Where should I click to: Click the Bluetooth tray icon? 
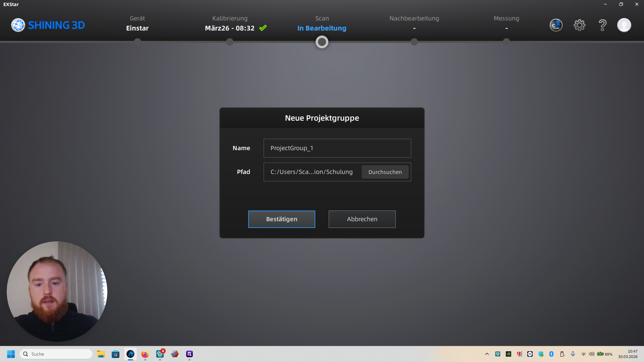pos(551,354)
